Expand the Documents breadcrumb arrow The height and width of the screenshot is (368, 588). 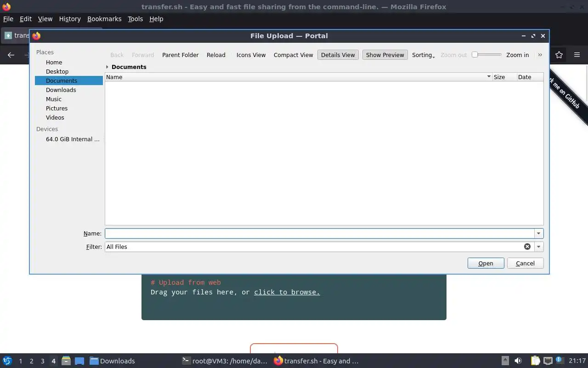pos(107,67)
